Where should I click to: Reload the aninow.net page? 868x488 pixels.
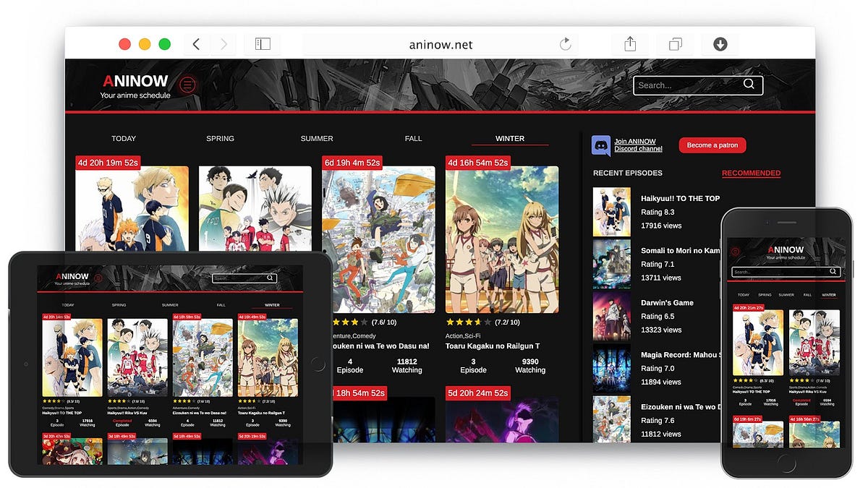tap(566, 45)
